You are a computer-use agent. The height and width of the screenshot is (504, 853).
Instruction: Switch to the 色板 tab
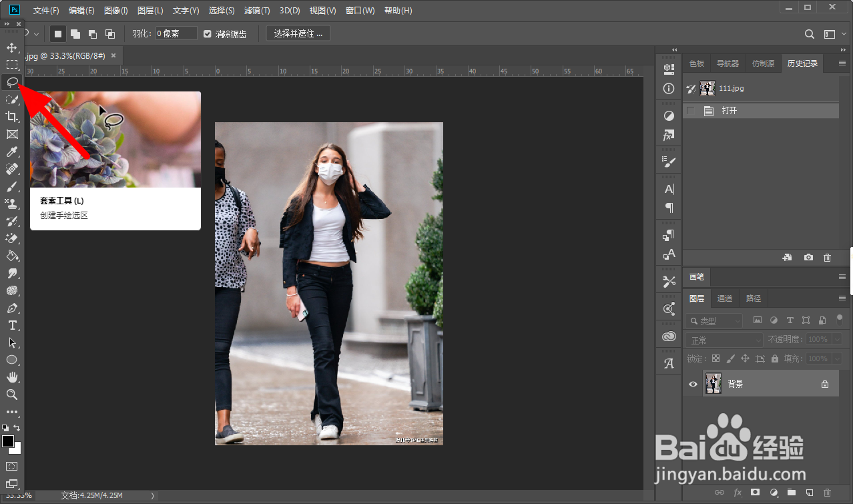click(x=697, y=63)
